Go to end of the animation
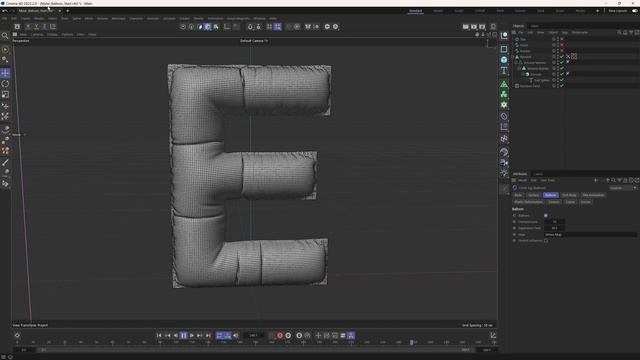This screenshot has height=360, width=640. pyautogui.click(x=208, y=336)
